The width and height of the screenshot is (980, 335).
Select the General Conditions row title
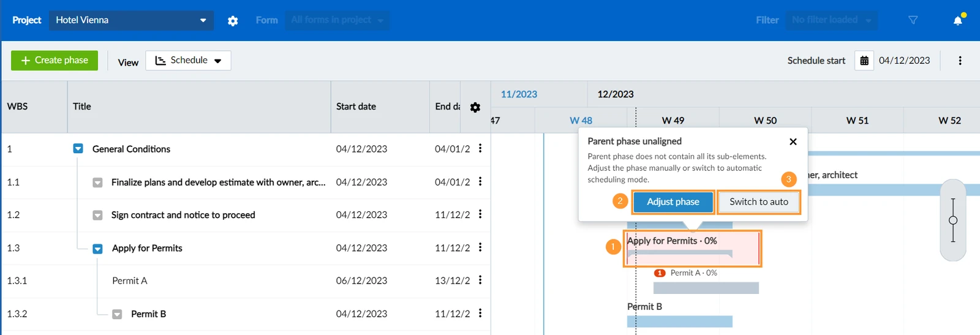[131, 149]
